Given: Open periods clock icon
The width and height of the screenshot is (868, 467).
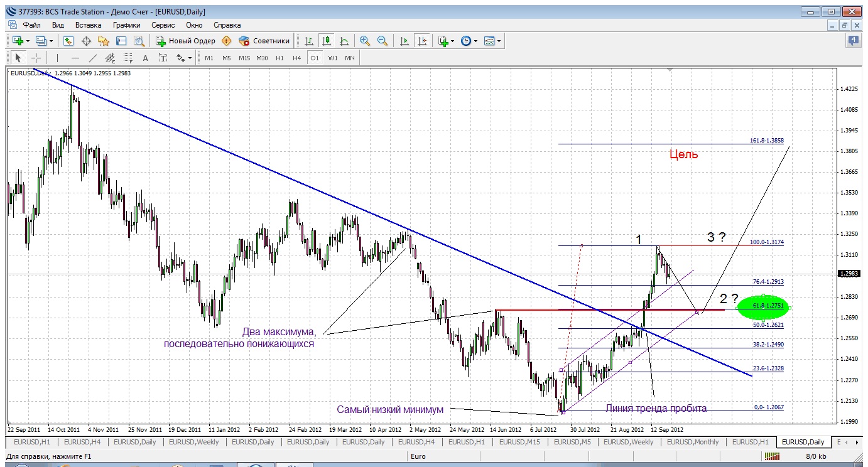Looking at the screenshot, I should [466, 41].
